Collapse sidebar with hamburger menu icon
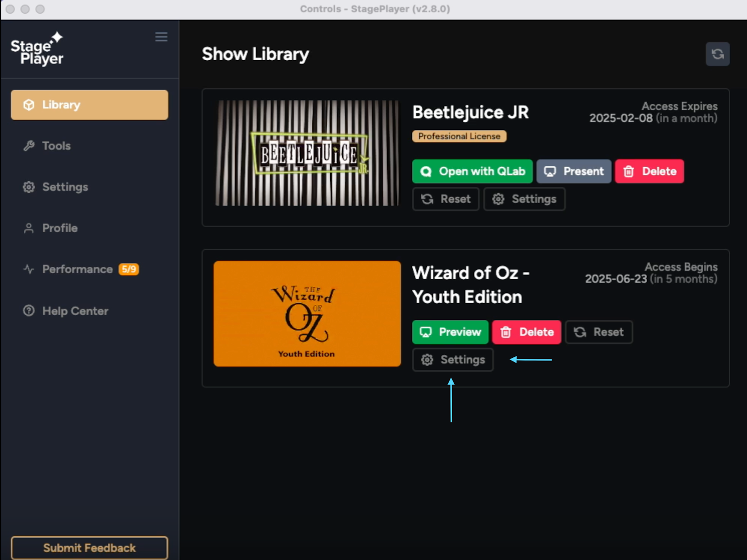The height and width of the screenshot is (560, 747). pyautogui.click(x=161, y=37)
